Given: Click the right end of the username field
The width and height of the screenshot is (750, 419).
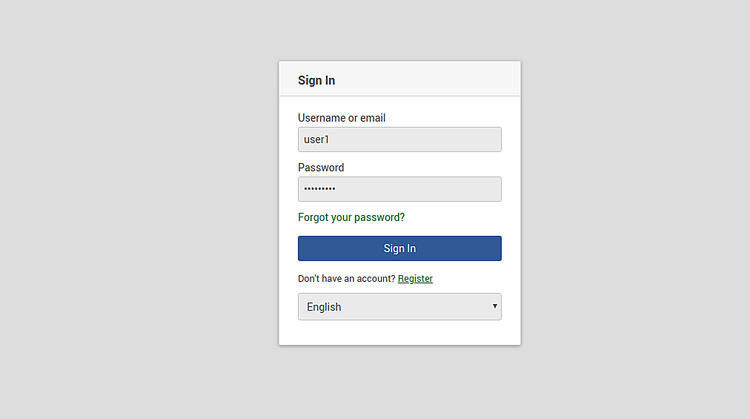Looking at the screenshot, I should tap(490, 139).
